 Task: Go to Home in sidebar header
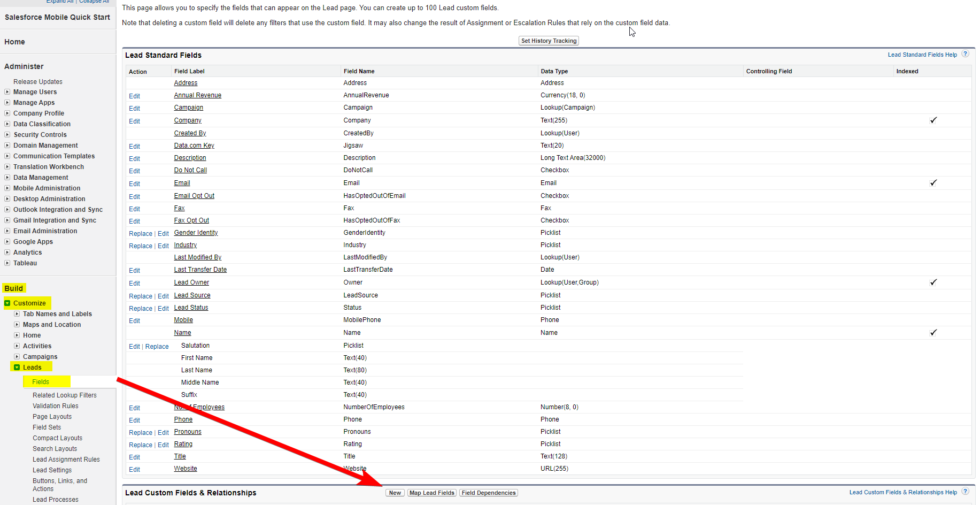(14, 42)
